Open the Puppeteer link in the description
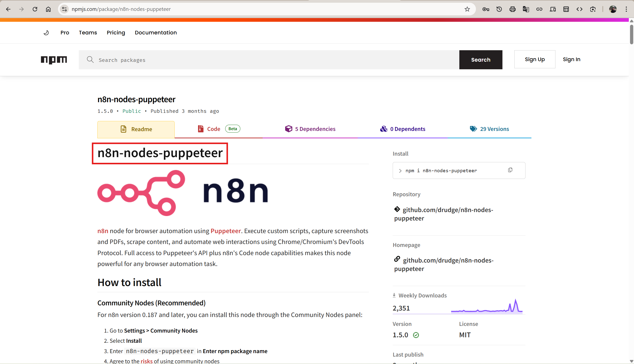The height and width of the screenshot is (364, 634). [225, 231]
